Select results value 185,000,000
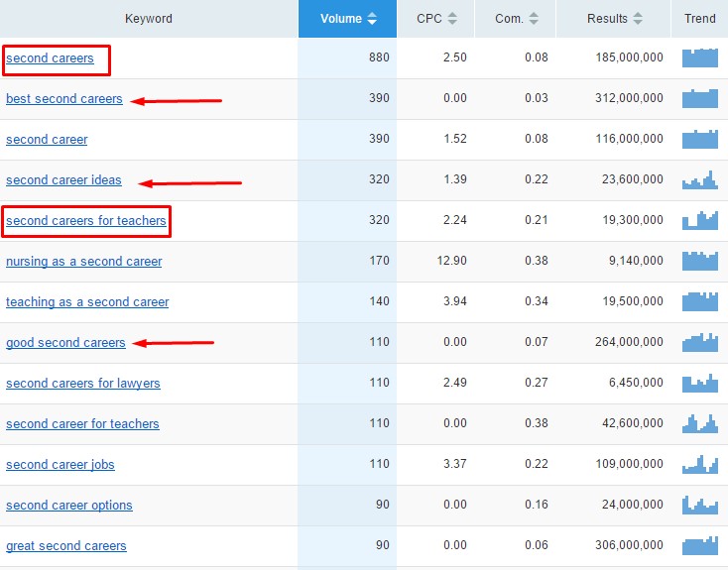Image resolution: width=728 pixels, height=570 pixels. (x=629, y=57)
